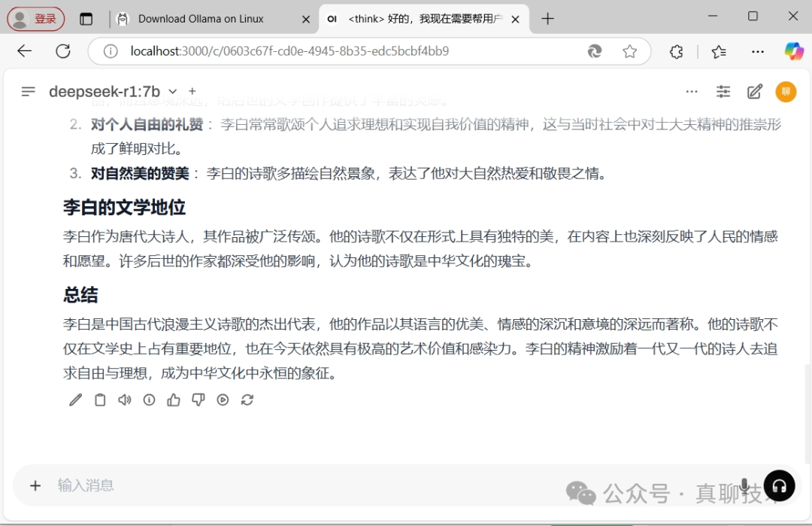Open browser extensions menu
The height and width of the screenshot is (526, 812).
pyautogui.click(x=676, y=51)
